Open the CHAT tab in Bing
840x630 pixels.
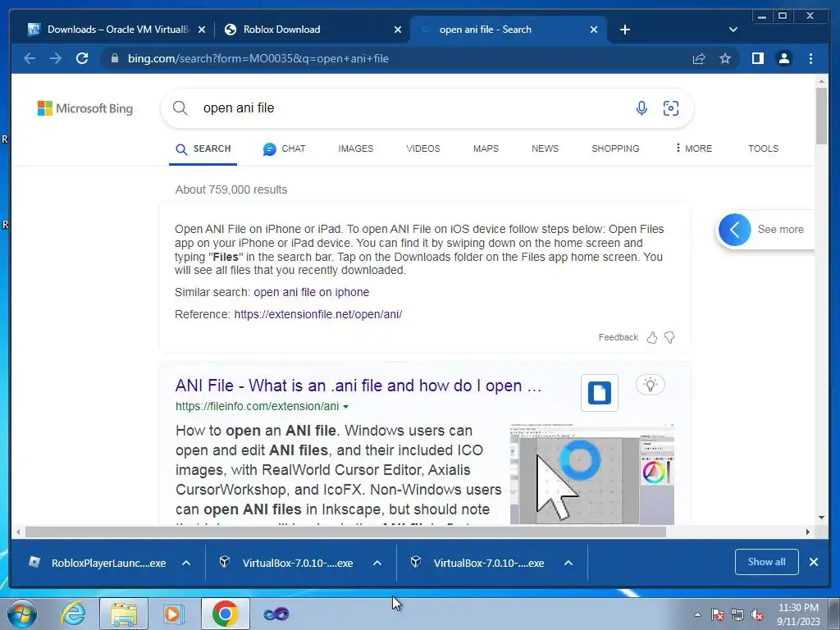tap(285, 149)
